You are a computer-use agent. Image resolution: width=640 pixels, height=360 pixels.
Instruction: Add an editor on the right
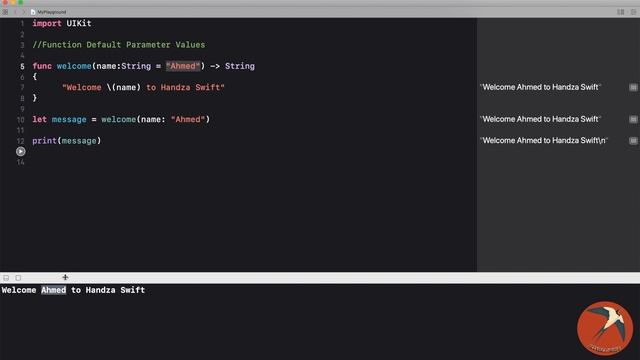633,12
